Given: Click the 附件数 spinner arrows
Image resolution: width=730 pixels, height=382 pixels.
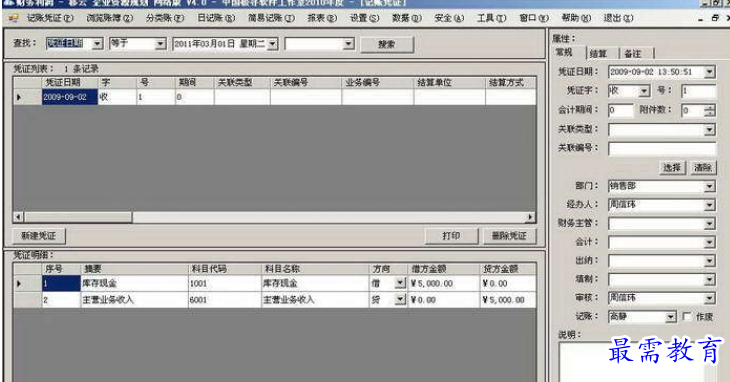Looking at the screenshot, I should tap(710, 110).
